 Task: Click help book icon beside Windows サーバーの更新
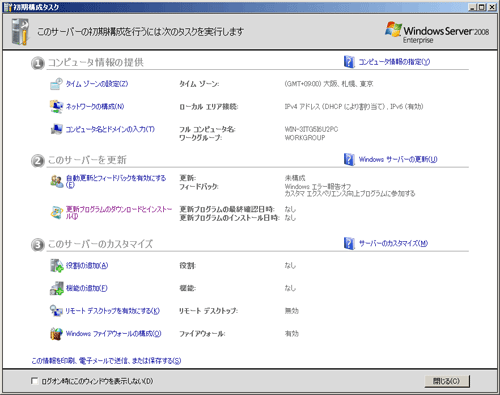349,159
